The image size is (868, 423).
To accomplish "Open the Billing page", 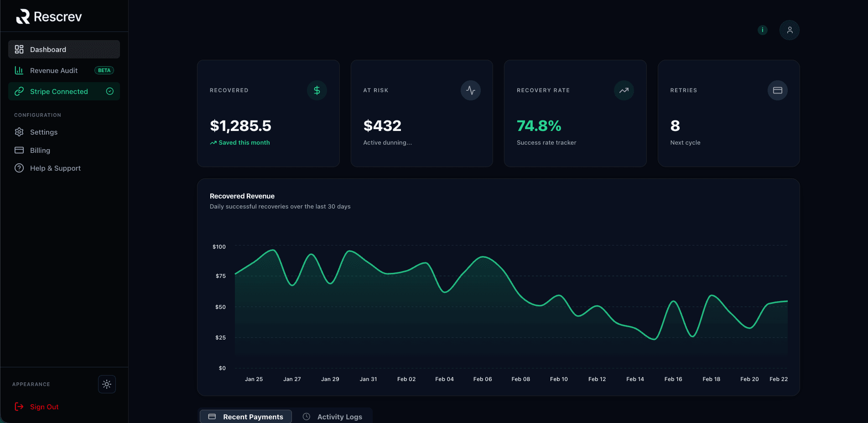I will coord(40,151).
